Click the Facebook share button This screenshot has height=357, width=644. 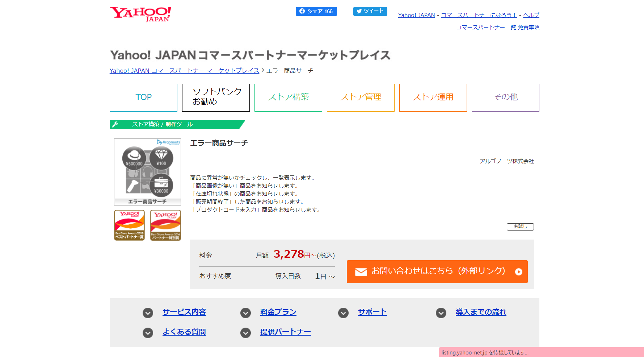point(316,11)
